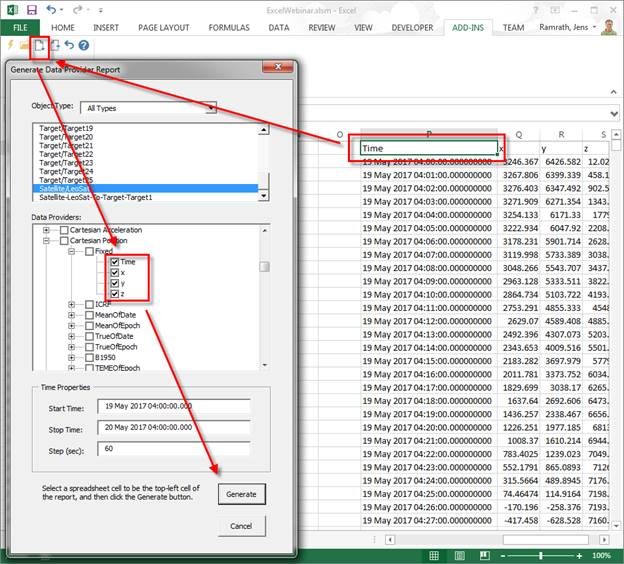Click the Generate button

pyautogui.click(x=240, y=493)
